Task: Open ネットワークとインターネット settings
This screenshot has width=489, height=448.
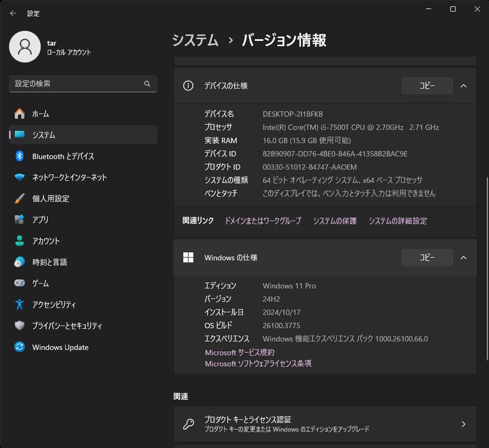Action: tap(69, 177)
